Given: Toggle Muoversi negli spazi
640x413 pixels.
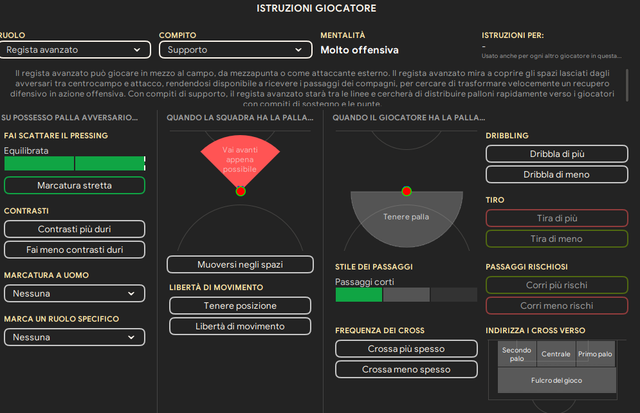Looking at the screenshot, I should click(x=240, y=264).
